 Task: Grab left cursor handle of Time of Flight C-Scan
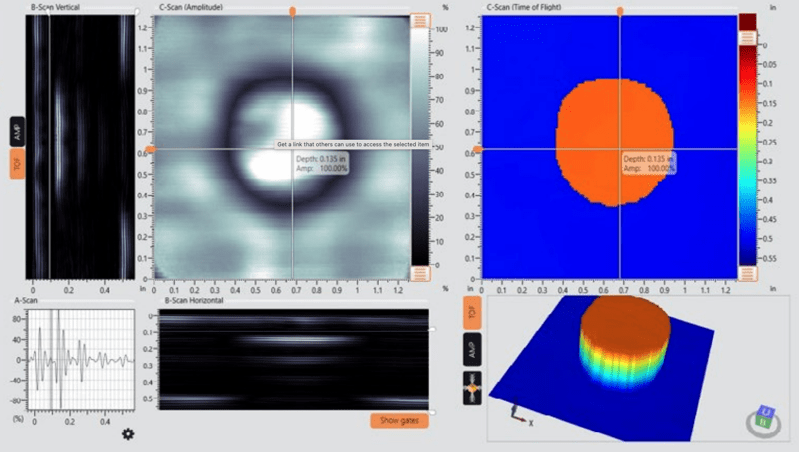477,149
